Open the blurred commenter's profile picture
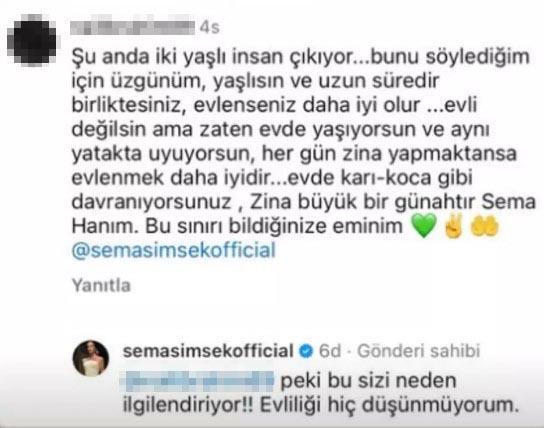The width and height of the screenshot is (544, 428). pyautogui.click(x=32, y=41)
